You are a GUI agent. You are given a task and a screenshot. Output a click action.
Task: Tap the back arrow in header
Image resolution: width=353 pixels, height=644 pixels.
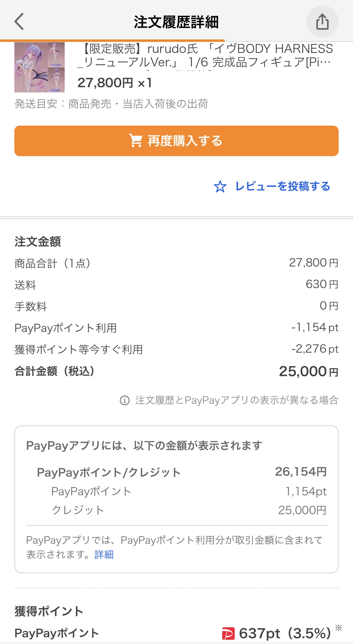(19, 22)
